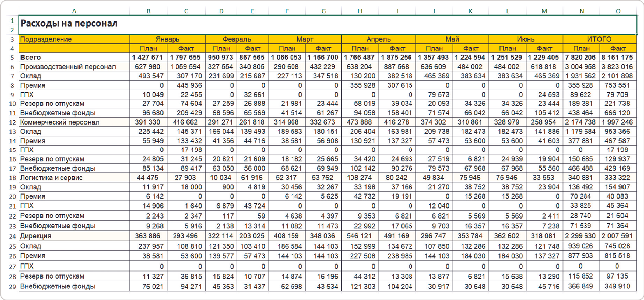Click the "Логистика и сервис" cell

click(x=52, y=178)
